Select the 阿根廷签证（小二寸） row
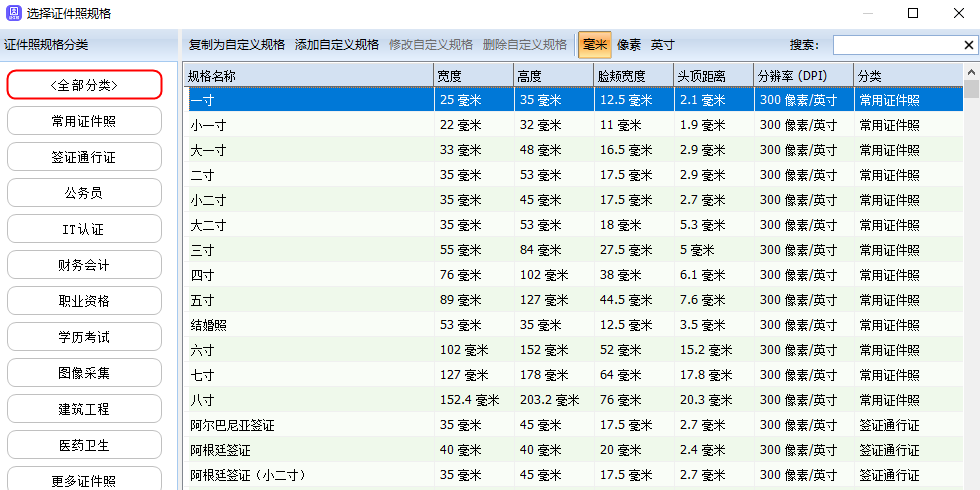 click(x=310, y=475)
